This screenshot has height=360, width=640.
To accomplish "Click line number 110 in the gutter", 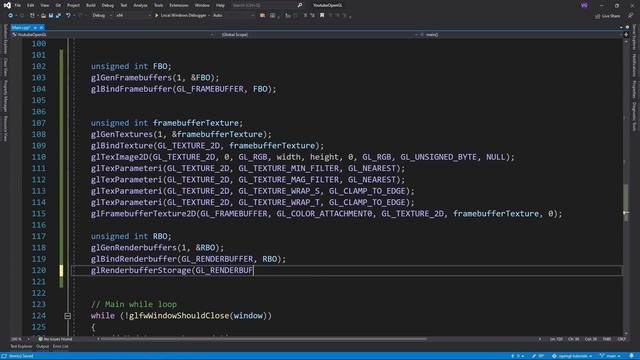I will pyautogui.click(x=39, y=157).
